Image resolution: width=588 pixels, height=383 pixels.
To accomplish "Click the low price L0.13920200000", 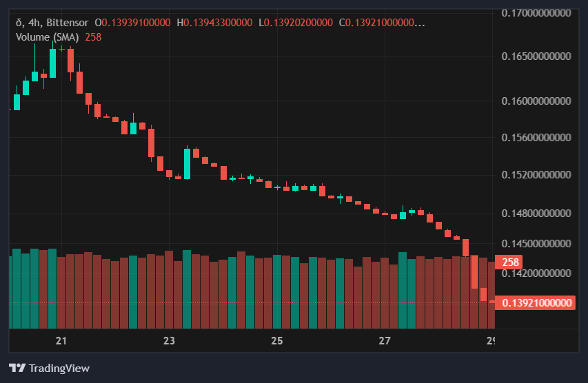I will click(x=296, y=23).
